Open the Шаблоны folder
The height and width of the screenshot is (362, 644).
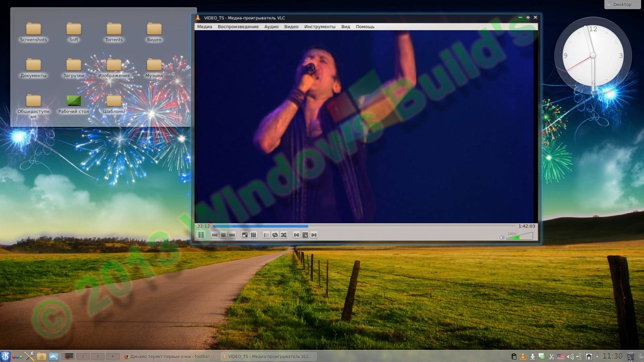114,104
